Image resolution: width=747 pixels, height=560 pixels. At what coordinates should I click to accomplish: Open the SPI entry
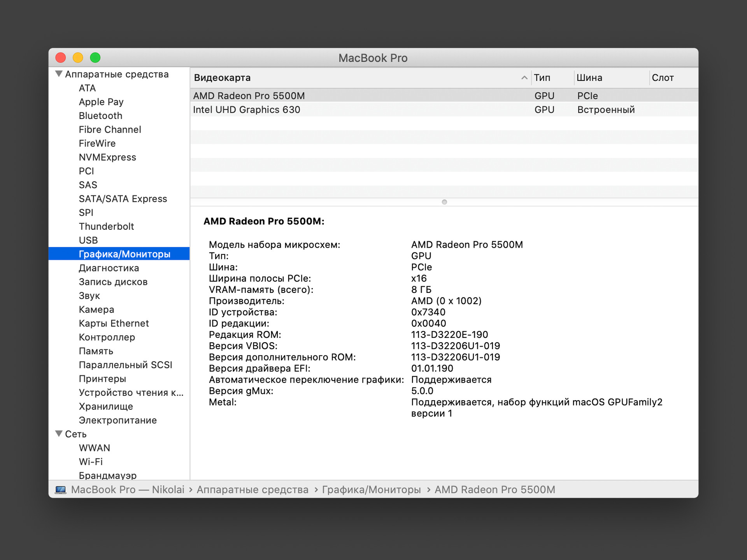(x=86, y=213)
